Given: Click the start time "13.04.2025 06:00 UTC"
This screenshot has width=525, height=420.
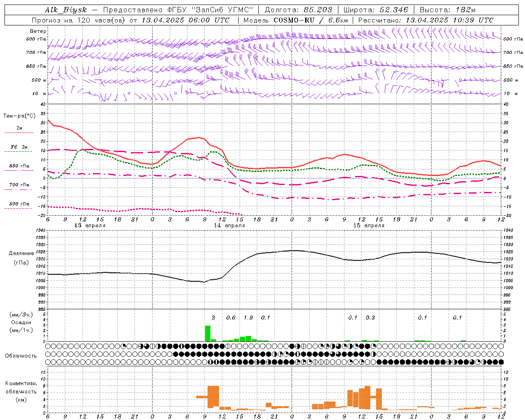Looking at the screenshot, I should coord(185,20).
